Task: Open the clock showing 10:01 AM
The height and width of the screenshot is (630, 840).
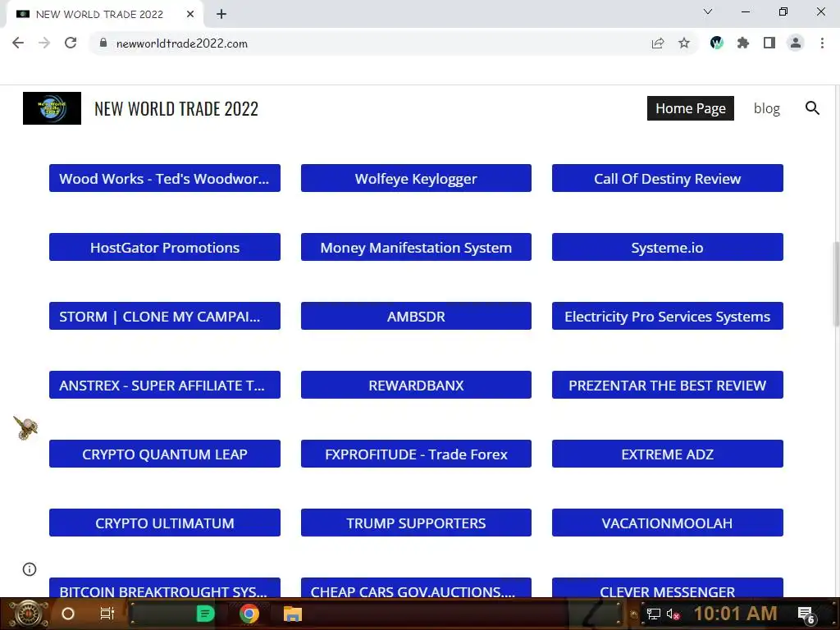Action: [x=736, y=614]
